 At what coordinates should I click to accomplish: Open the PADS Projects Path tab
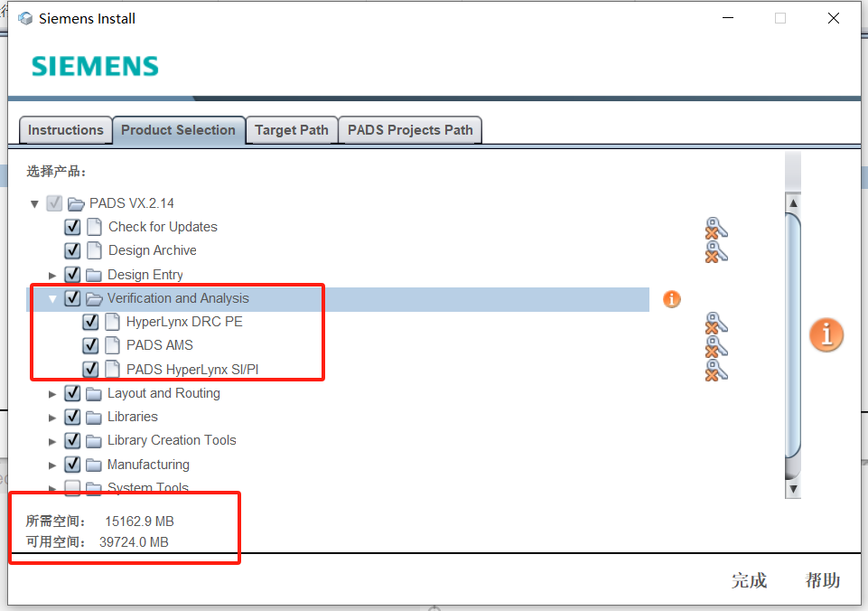point(410,130)
